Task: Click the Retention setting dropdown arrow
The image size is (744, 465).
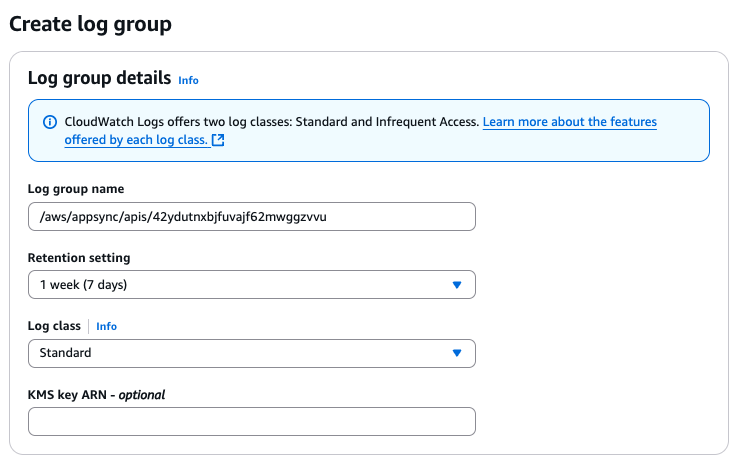Action: [456, 285]
